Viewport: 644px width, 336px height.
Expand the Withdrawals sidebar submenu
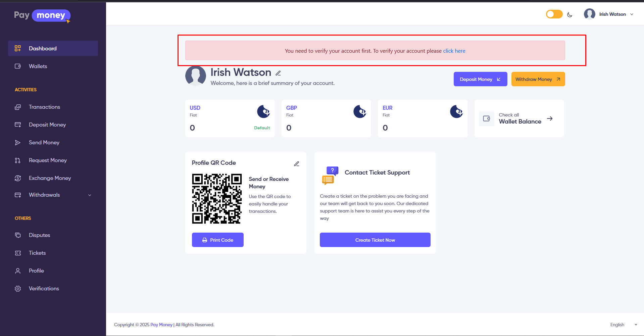90,195
